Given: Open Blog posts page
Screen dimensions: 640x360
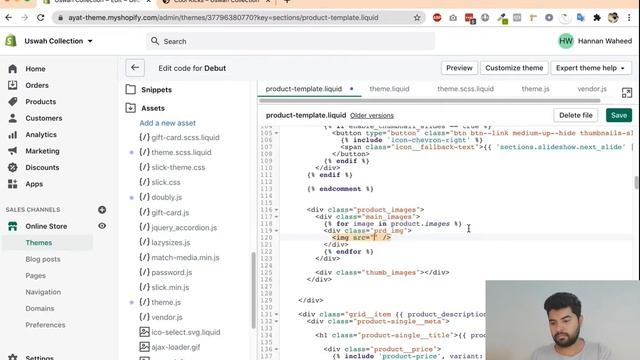Looking at the screenshot, I should pyautogui.click(x=43, y=259).
